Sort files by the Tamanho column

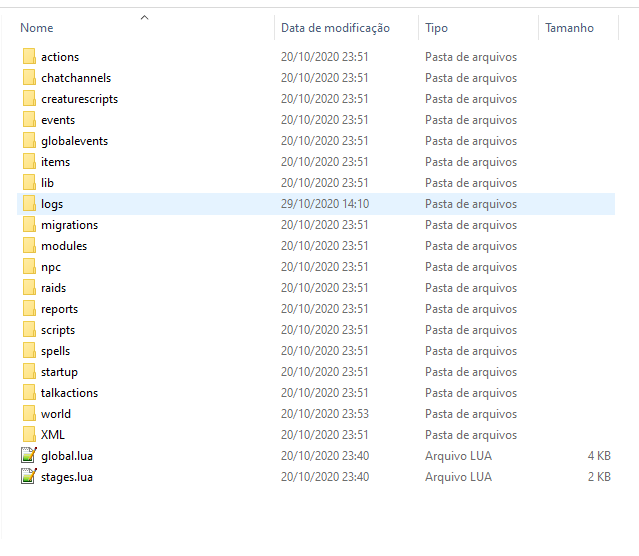pos(569,28)
